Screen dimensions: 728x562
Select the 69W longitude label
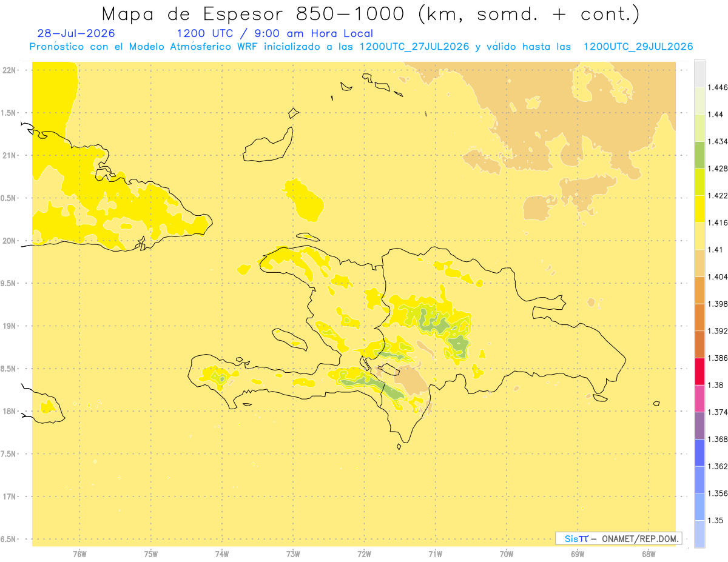(578, 554)
